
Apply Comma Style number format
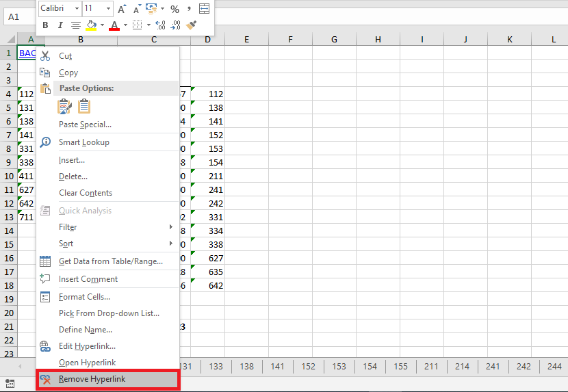(189, 9)
